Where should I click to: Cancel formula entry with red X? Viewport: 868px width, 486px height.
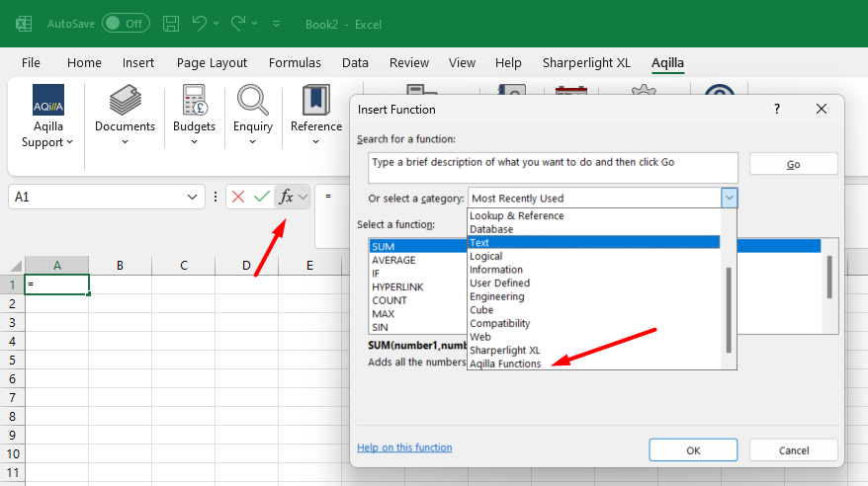tap(238, 197)
